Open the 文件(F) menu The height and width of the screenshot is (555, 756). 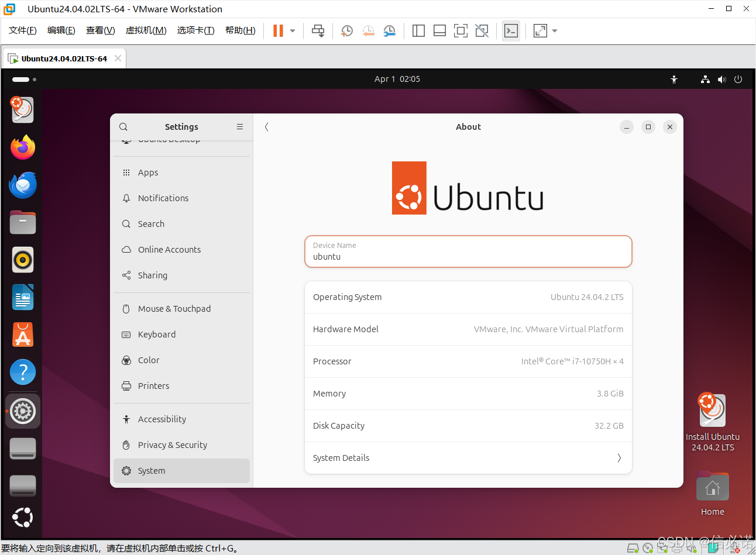[23, 30]
